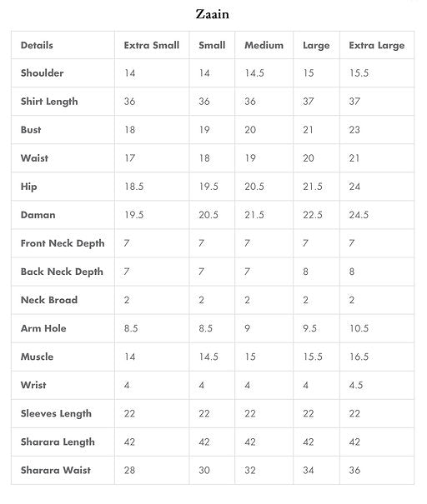Select the Hip value 20.5 for Medium
The height and width of the screenshot is (504, 427).
pyautogui.click(x=254, y=187)
